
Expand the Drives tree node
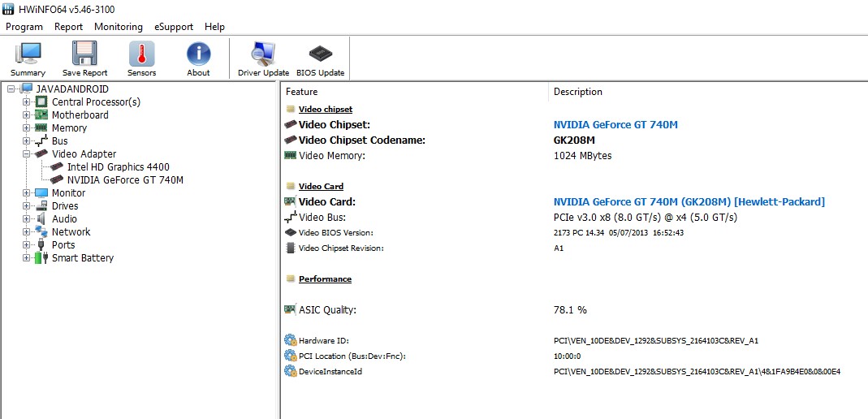click(27, 206)
